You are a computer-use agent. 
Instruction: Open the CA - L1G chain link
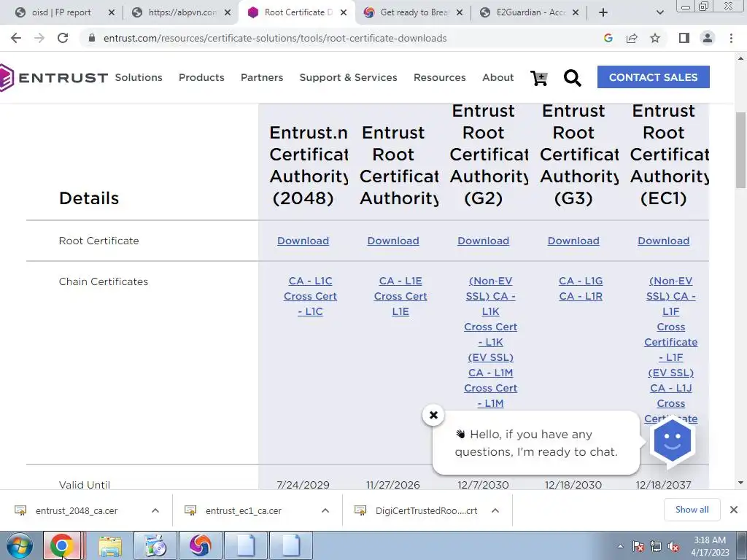point(581,281)
